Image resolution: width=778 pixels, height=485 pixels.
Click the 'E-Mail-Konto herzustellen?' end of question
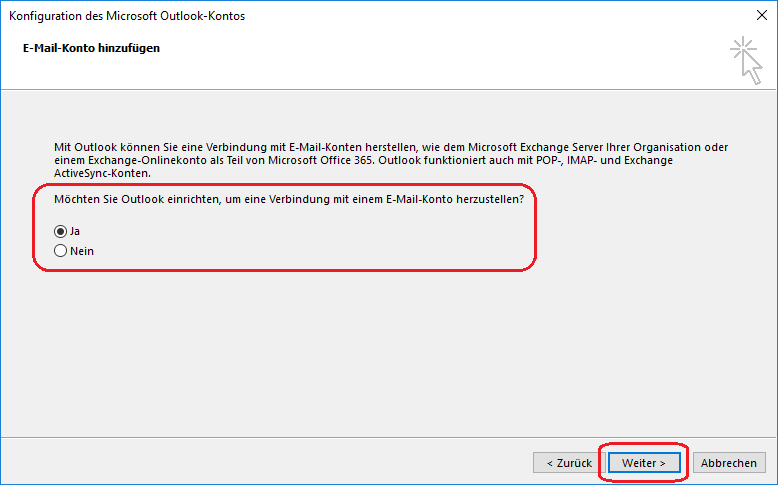454,199
